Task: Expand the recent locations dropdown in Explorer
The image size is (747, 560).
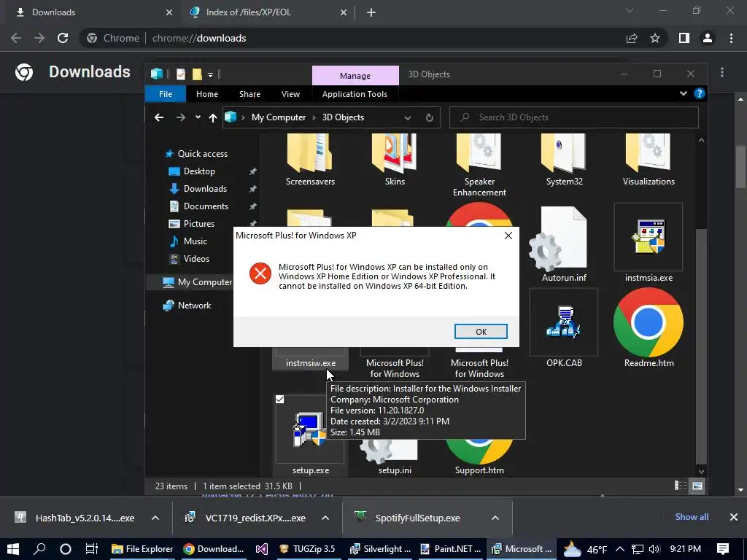Action: pyautogui.click(x=198, y=117)
